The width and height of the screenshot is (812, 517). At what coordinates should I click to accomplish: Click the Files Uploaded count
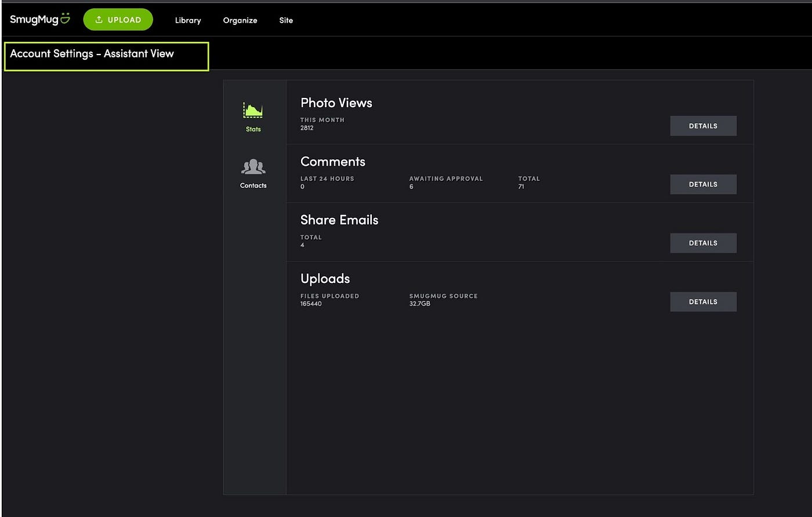click(311, 304)
